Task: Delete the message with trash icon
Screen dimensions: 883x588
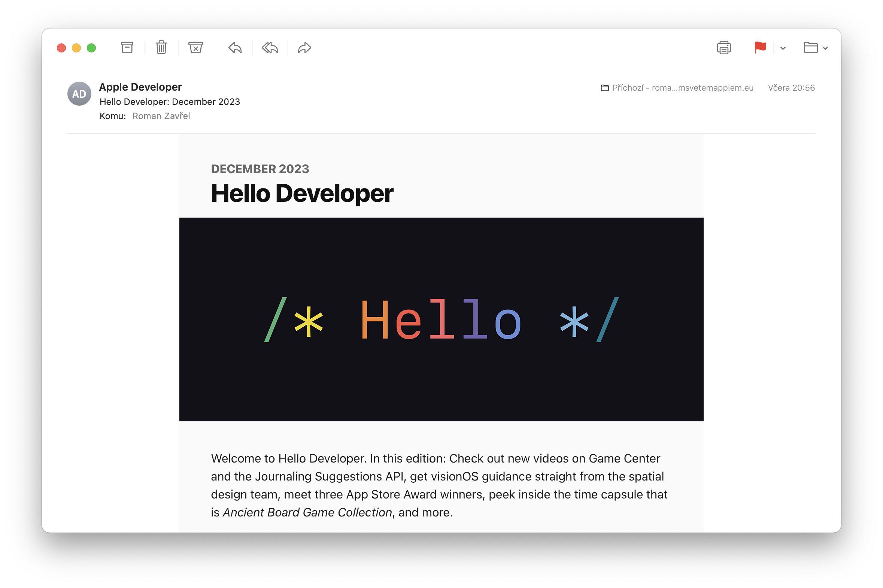Action: pos(161,48)
